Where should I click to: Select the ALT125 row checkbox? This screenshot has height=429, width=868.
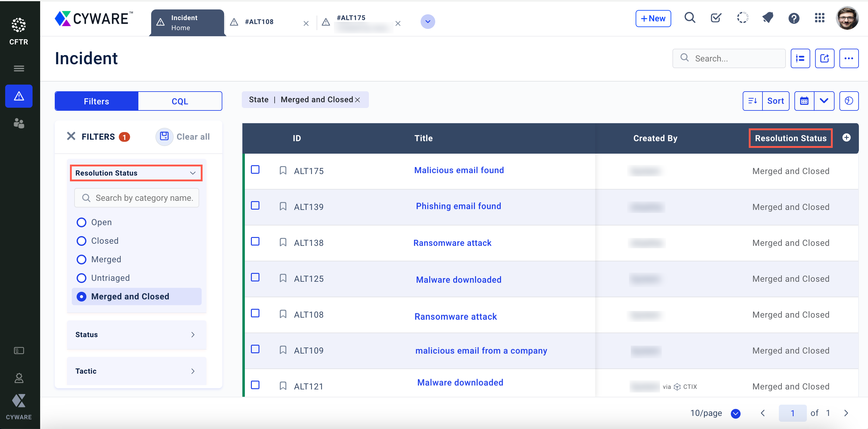(x=255, y=277)
